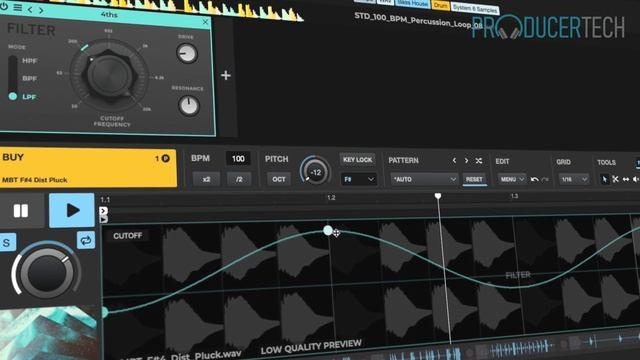The image size is (640, 360).
Task: Click STD_100_BPM_Percussion_Loop file name
Action: 418,20
